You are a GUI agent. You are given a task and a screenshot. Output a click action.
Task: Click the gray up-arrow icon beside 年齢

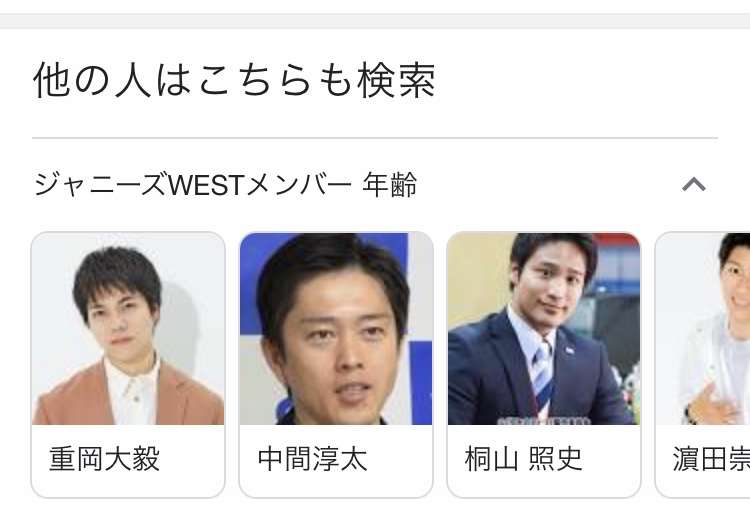pos(694,184)
